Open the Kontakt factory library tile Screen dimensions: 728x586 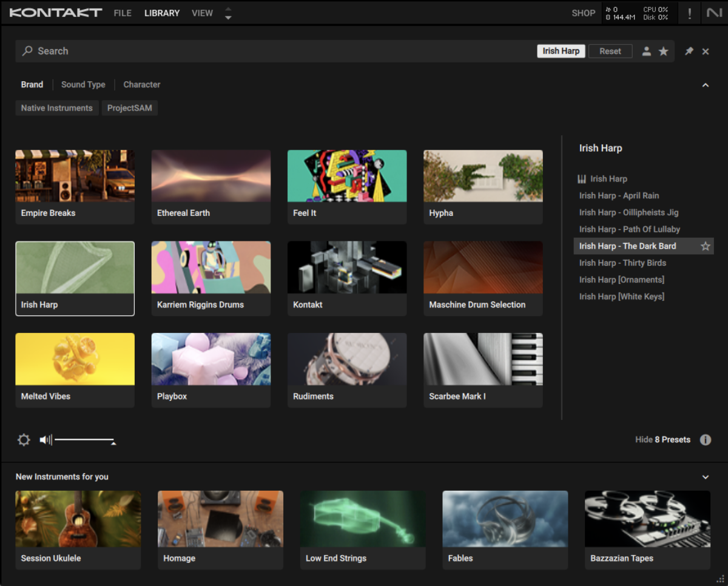click(x=347, y=279)
